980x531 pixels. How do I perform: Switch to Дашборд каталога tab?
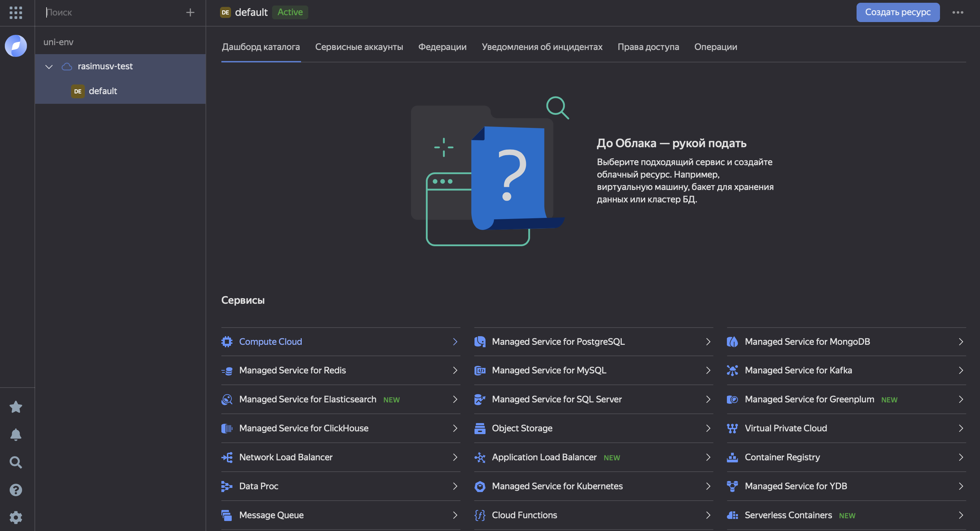[261, 47]
